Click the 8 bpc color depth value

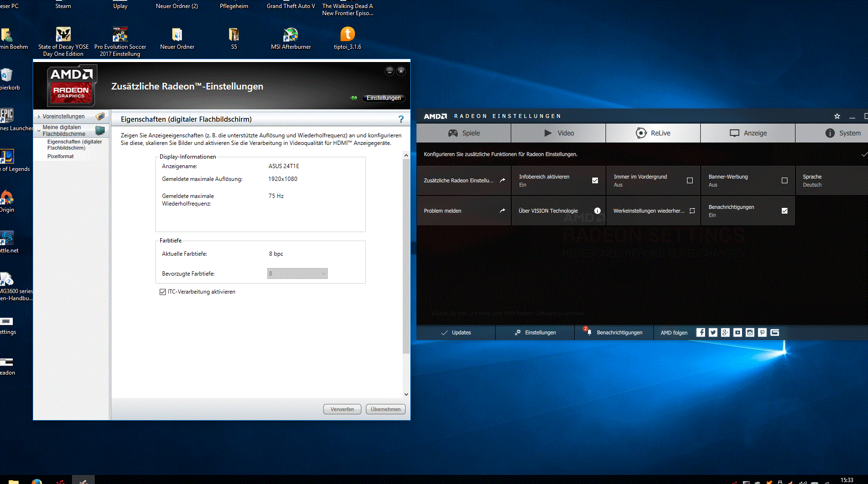(276, 254)
